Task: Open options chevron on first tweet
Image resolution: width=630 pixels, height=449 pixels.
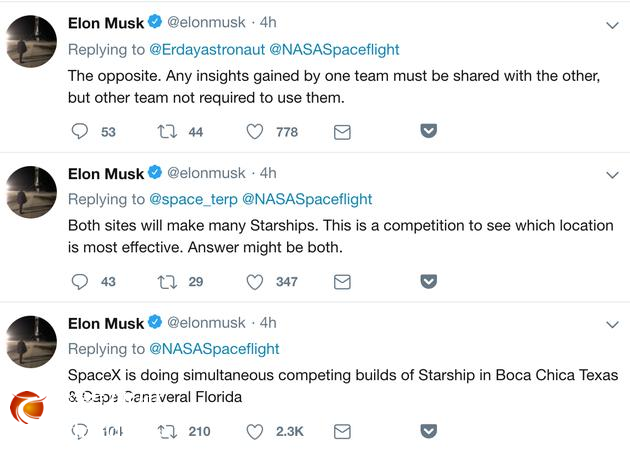Action: coord(612,24)
